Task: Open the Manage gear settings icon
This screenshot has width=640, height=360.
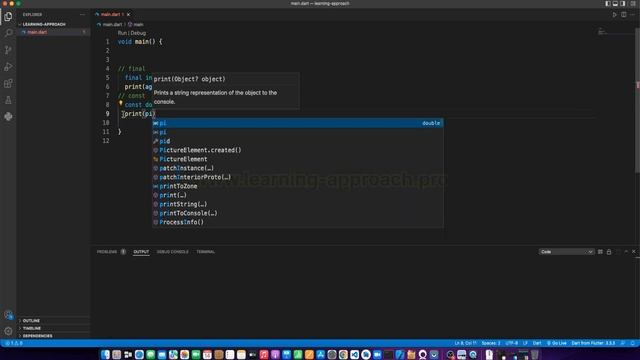Action: pyautogui.click(x=8, y=331)
